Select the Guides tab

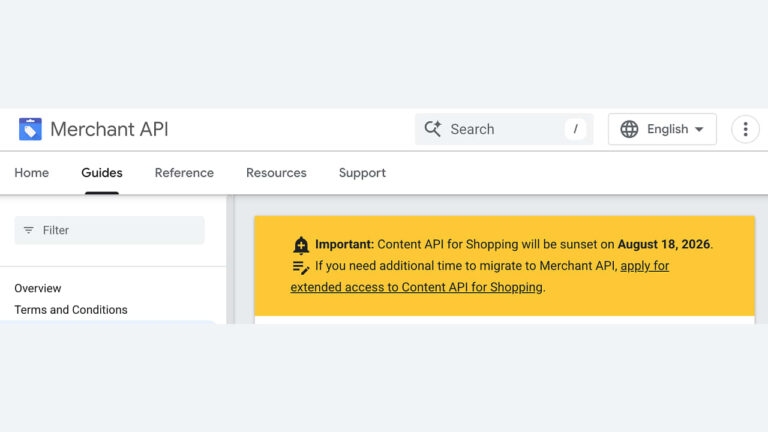[x=102, y=173]
